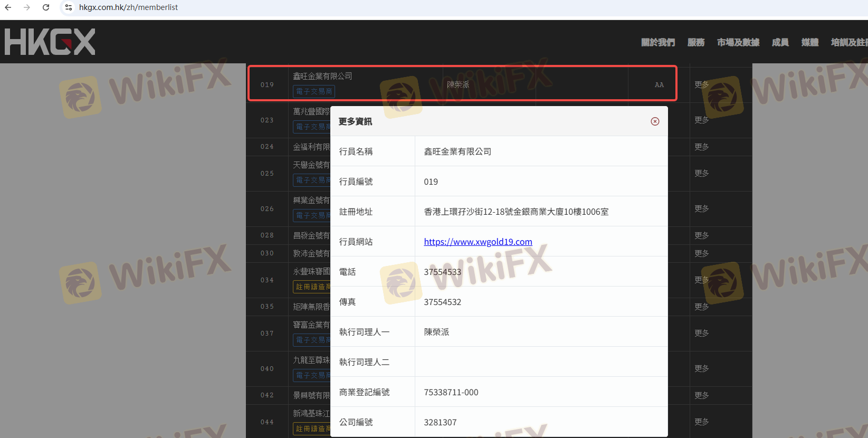Go back in the browser
This screenshot has width=868, height=438.
click(x=8, y=7)
